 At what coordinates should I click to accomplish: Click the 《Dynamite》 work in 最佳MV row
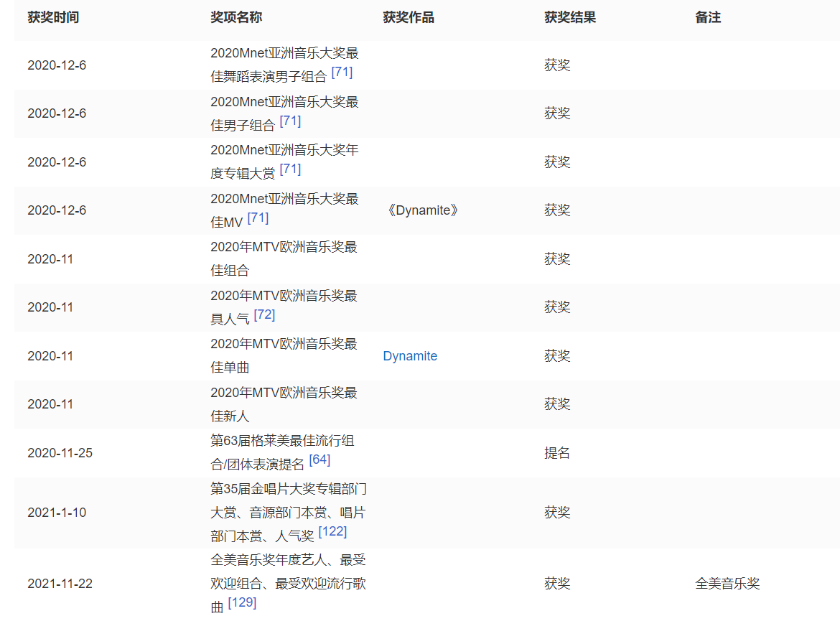tap(422, 210)
